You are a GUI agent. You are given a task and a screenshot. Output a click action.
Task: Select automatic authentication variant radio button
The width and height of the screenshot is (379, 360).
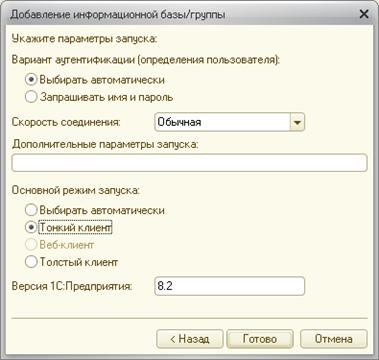pos(31,80)
